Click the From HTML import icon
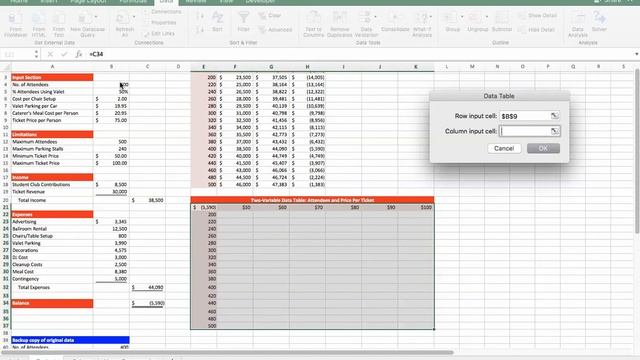Viewport: 640px width, 360px height. click(x=39, y=24)
